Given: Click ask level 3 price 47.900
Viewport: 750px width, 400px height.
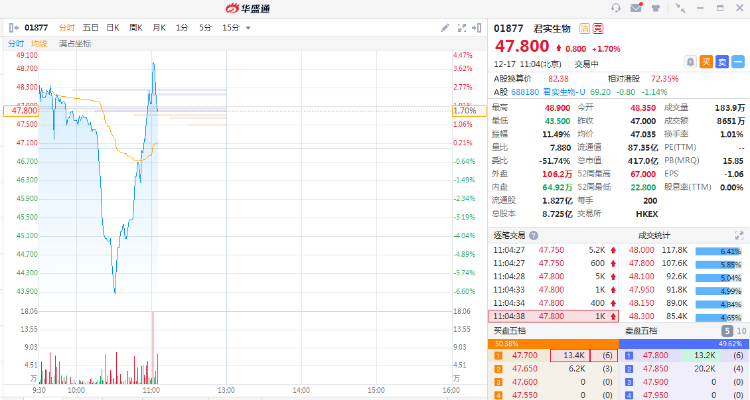Looking at the screenshot, I should tap(655, 382).
